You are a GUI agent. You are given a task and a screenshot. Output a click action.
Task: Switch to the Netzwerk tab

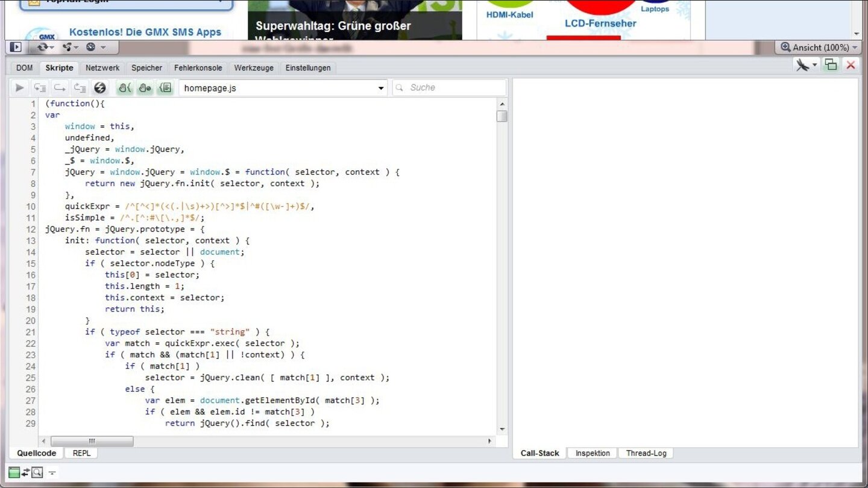tap(102, 68)
